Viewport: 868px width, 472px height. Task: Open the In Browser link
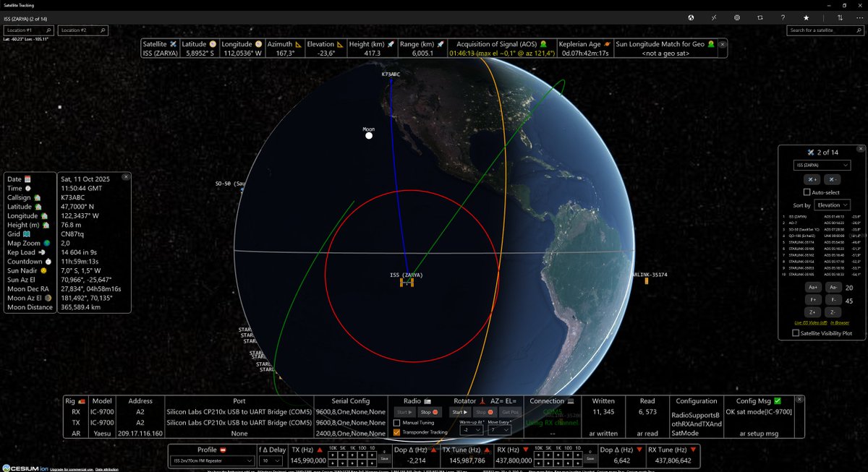(841, 323)
